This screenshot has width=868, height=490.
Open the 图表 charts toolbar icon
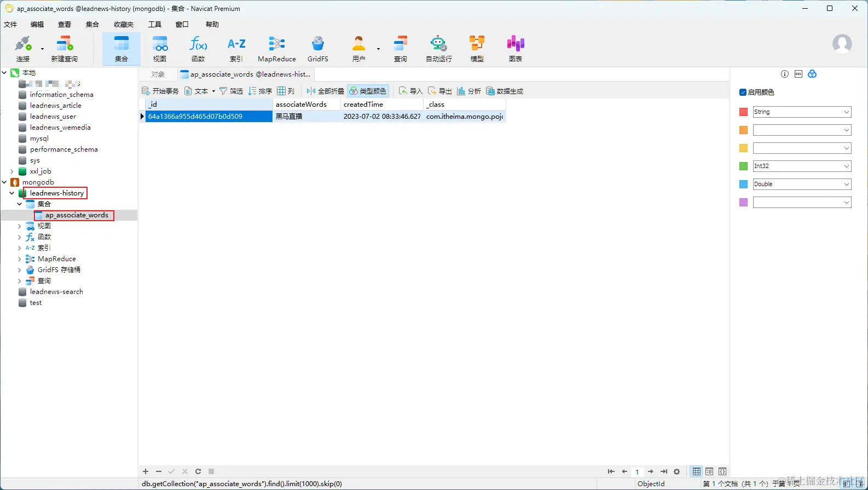tap(516, 49)
